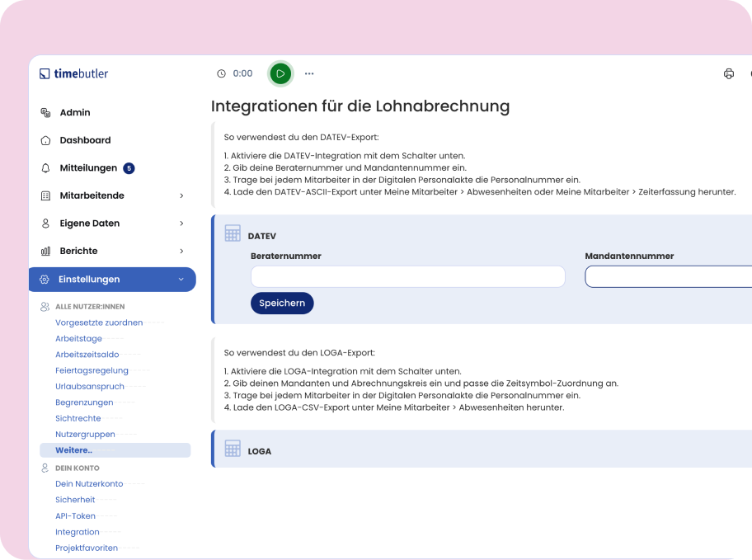Open Urlaubsanspruch settings link
Viewport: 752px width, 560px height.
pyautogui.click(x=90, y=386)
